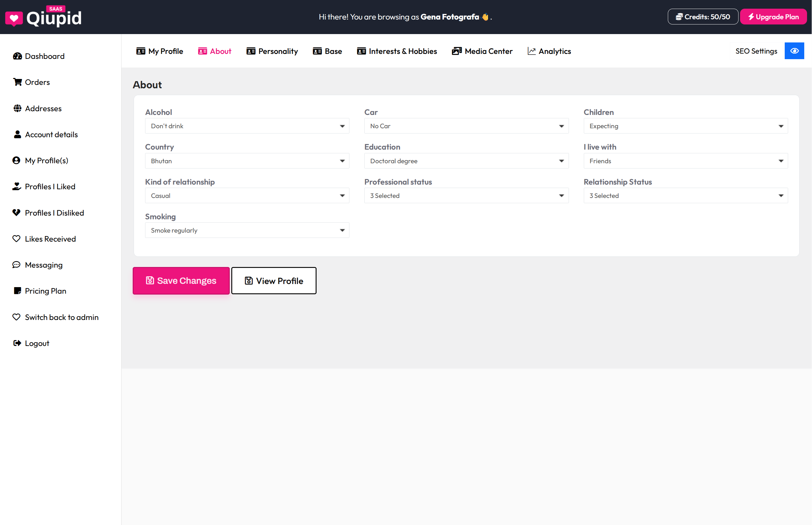Click the Likes Received heart icon
The width and height of the screenshot is (812, 525).
(17, 238)
